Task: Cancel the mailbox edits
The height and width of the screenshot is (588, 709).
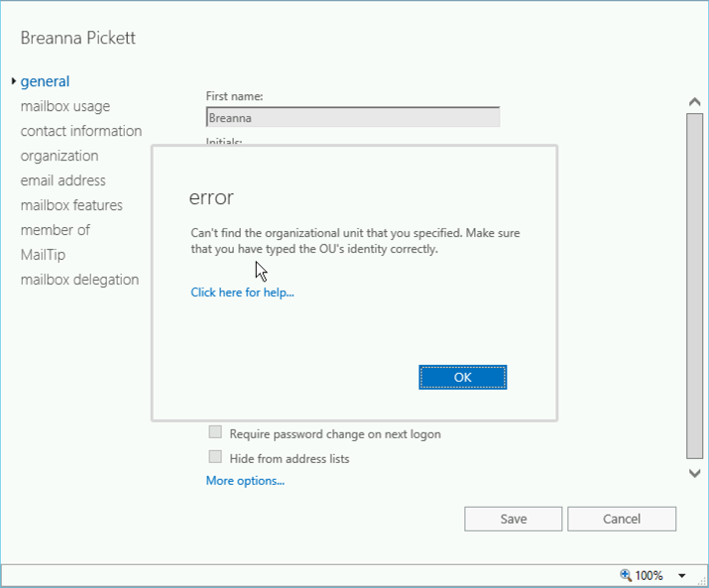Action: click(622, 519)
